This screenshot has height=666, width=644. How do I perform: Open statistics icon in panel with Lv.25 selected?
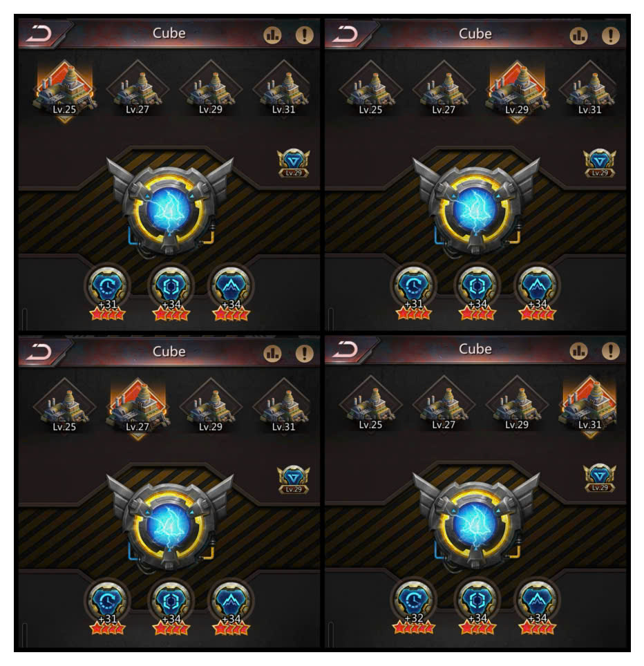pyautogui.click(x=273, y=35)
